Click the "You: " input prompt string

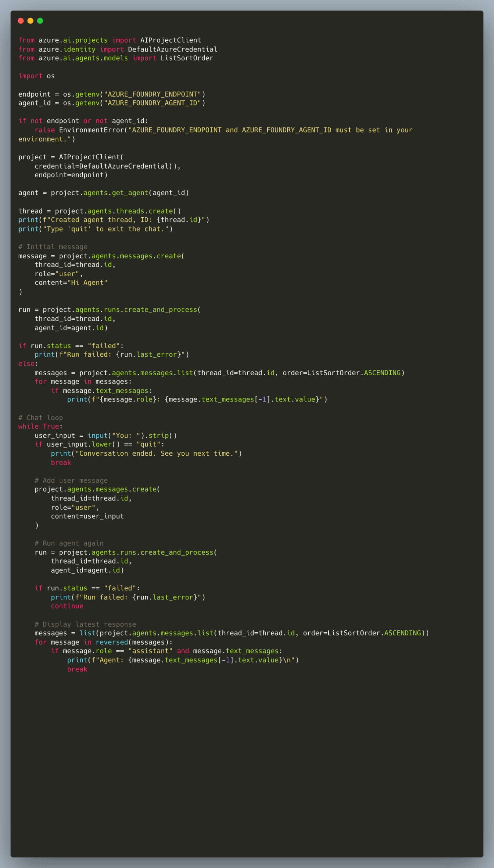point(126,436)
